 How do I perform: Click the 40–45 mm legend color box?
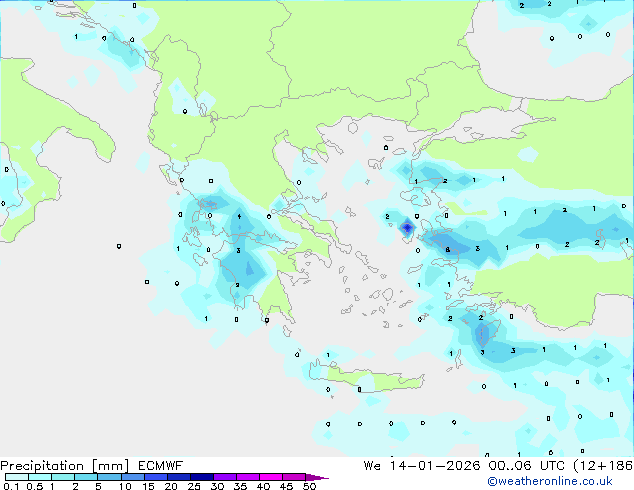(x=271, y=477)
